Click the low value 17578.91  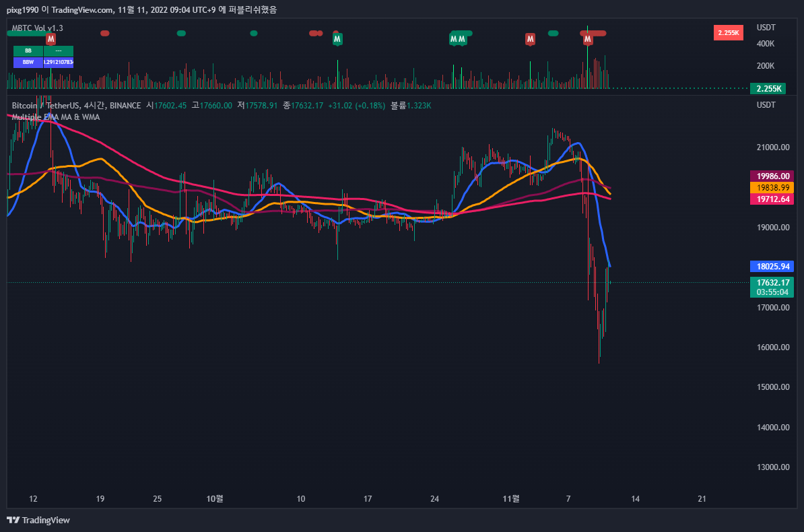(x=261, y=106)
